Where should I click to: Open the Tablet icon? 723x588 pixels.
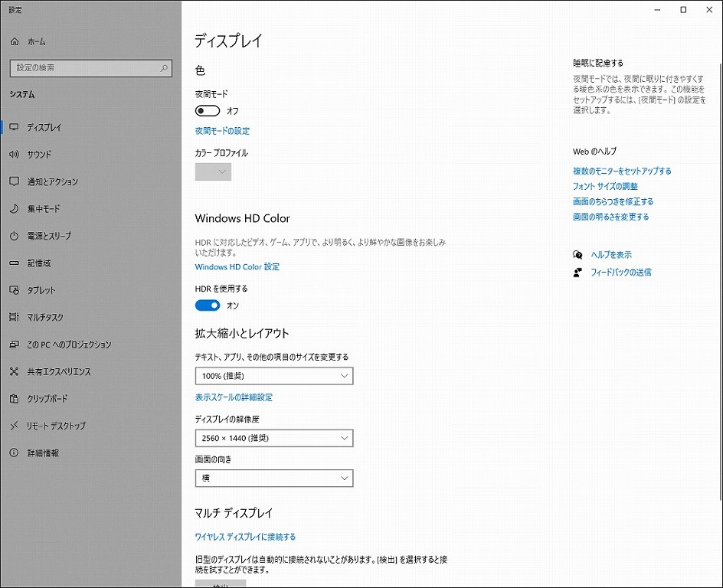(x=15, y=290)
